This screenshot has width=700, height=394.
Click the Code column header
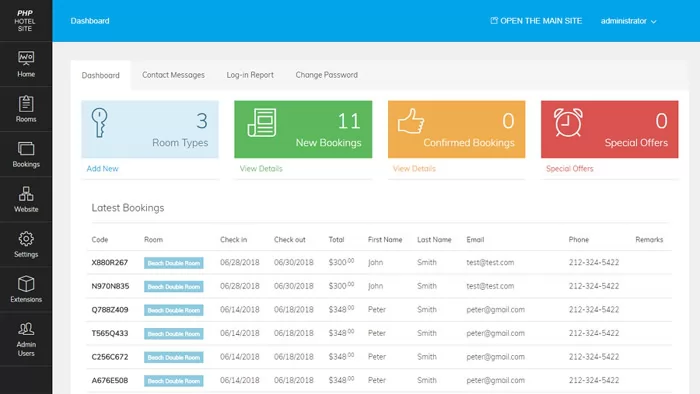100,240
